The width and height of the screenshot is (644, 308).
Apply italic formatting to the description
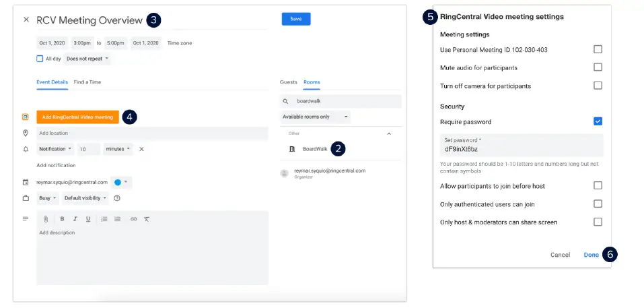pos(75,219)
